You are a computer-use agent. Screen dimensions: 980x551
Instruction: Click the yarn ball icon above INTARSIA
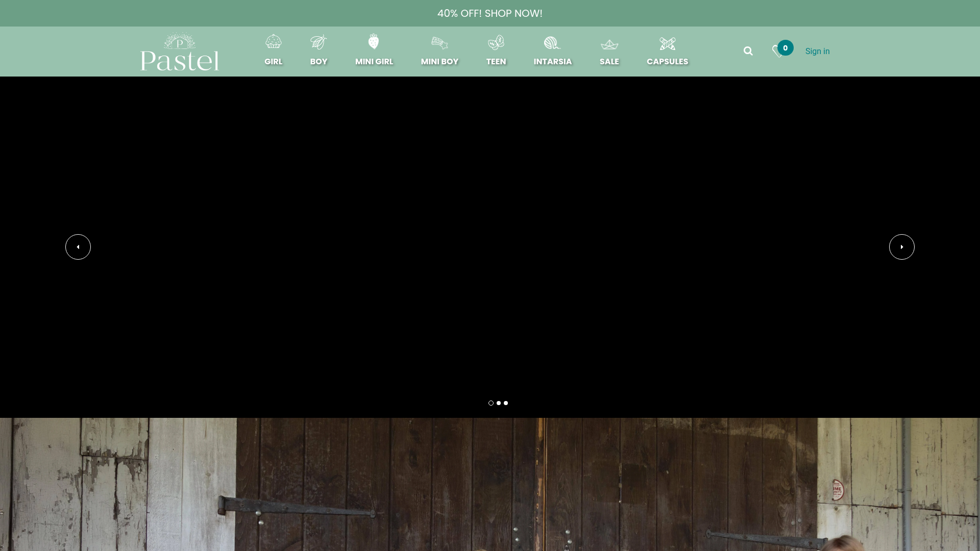(552, 43)
